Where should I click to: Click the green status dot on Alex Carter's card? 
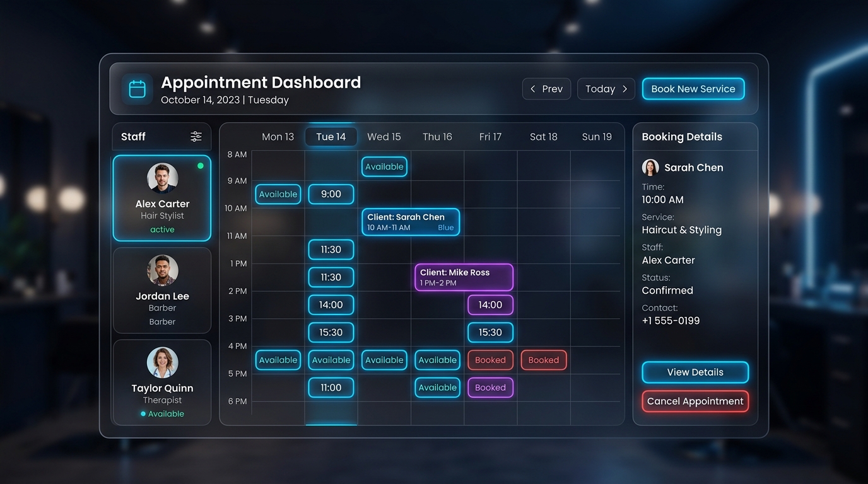tap(201, 166)
